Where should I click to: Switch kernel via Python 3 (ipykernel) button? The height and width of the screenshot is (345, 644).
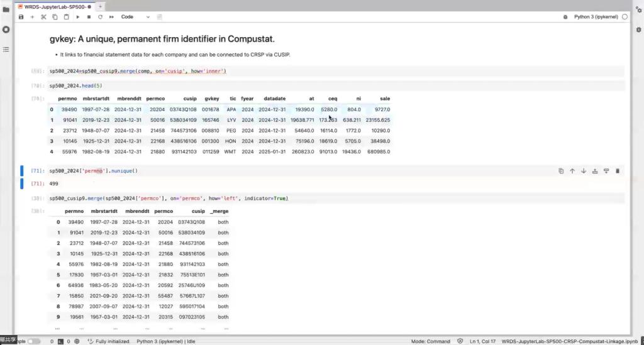pyautogui.click(x=596, y=17)
